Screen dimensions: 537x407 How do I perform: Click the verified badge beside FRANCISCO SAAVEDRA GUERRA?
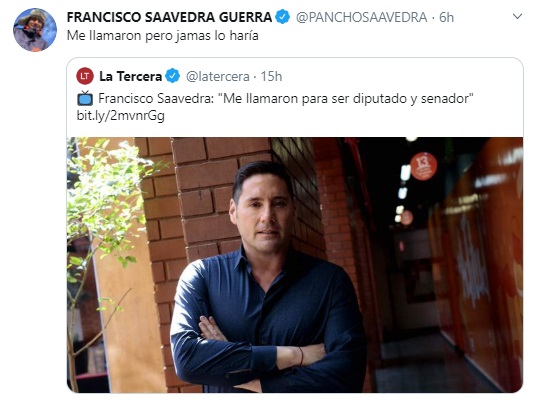(283, 17)
